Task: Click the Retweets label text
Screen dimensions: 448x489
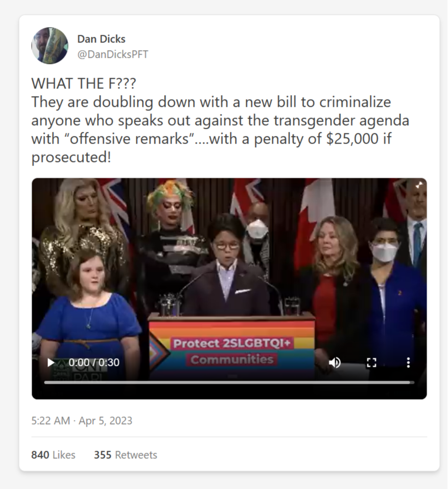Action: click(136, 455)
